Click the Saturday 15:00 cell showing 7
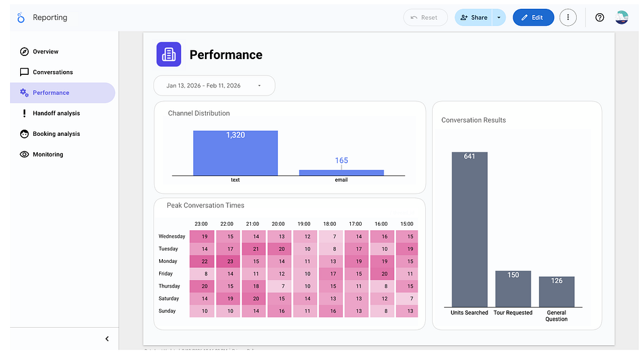The image size is (644, 356). [x=408, y=299]
